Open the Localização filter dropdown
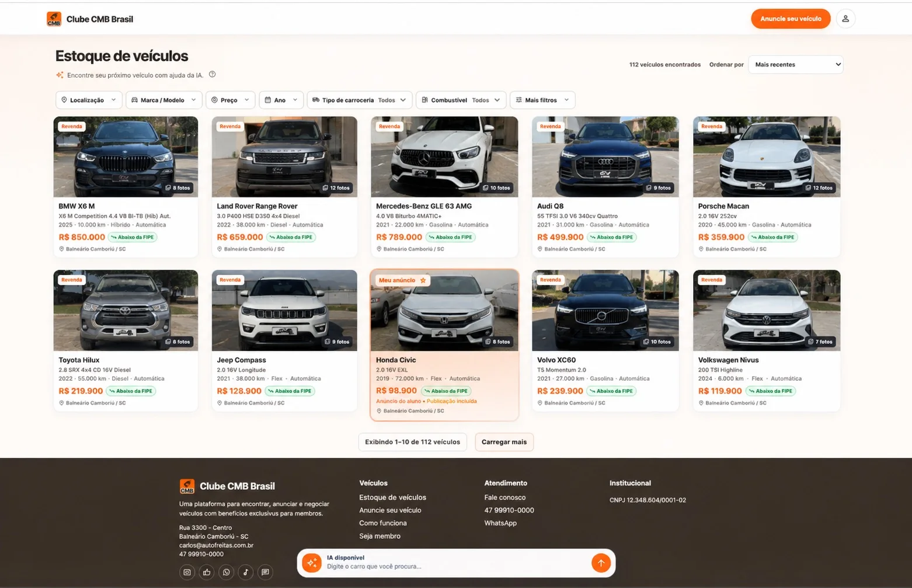912x588 pixels. [89, 100]
